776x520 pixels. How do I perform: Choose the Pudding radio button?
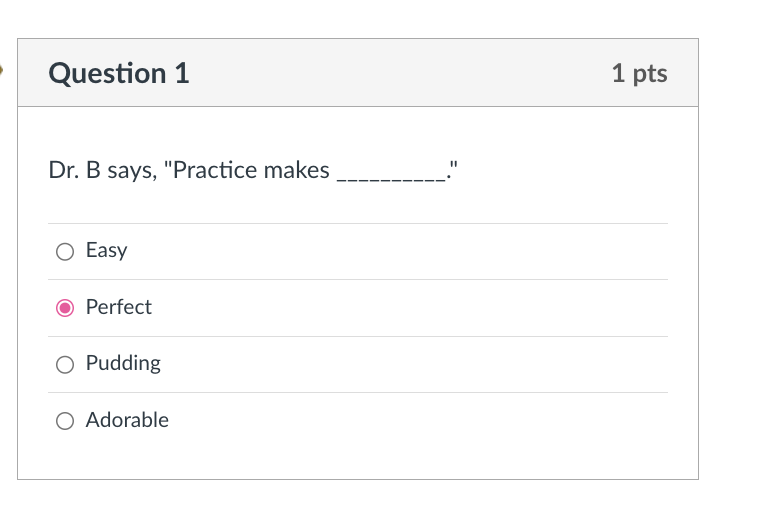pyautogui.click(x=65, y=365)
